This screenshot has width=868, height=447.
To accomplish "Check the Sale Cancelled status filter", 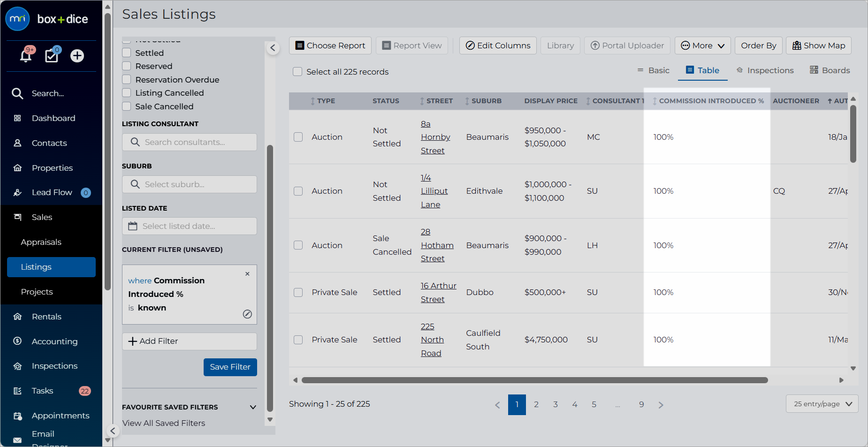I will tap(126, 106).
